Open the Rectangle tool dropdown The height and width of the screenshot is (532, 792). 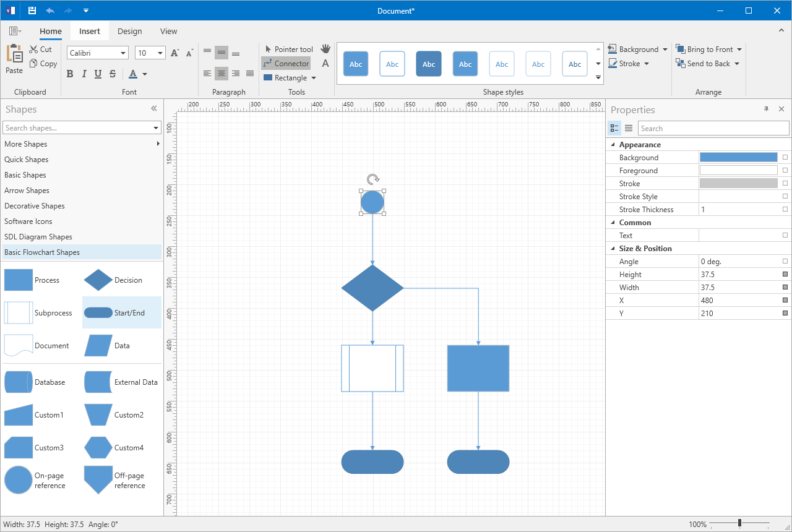pos(314,77)
